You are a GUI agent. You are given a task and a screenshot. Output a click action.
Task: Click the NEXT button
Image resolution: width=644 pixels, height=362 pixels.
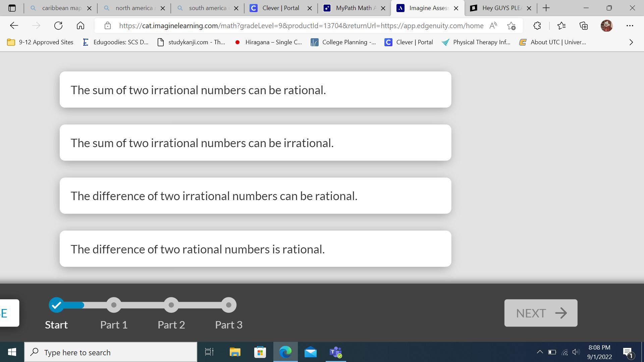[541, 313]
